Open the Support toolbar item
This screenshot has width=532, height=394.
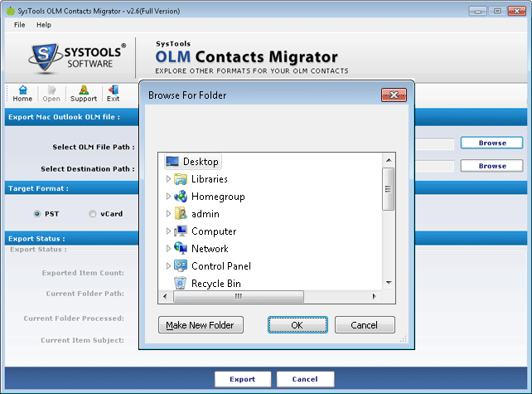(84, 94)
